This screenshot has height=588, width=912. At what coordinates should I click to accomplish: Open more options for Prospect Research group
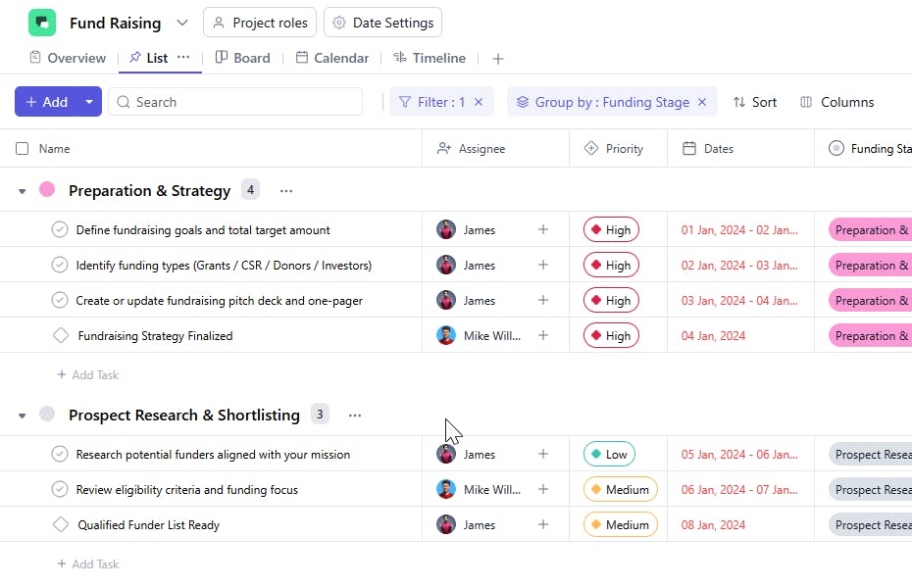[x=355, y=416]
